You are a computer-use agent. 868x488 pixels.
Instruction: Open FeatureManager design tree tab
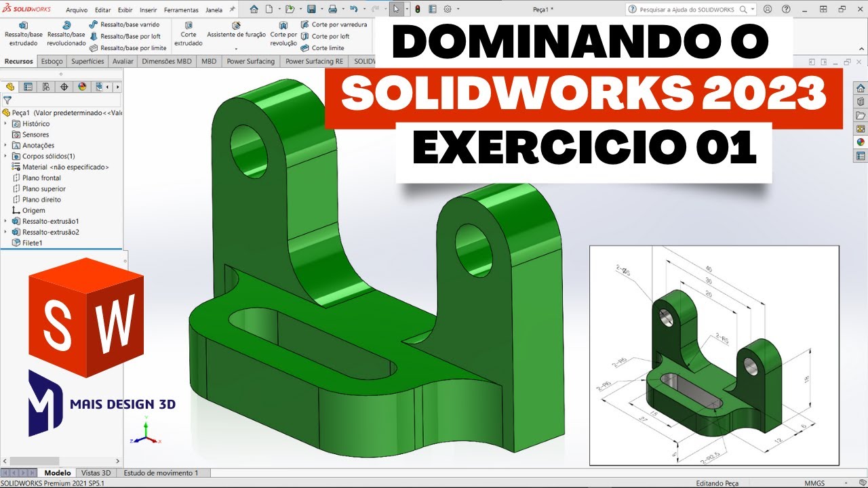10,87
